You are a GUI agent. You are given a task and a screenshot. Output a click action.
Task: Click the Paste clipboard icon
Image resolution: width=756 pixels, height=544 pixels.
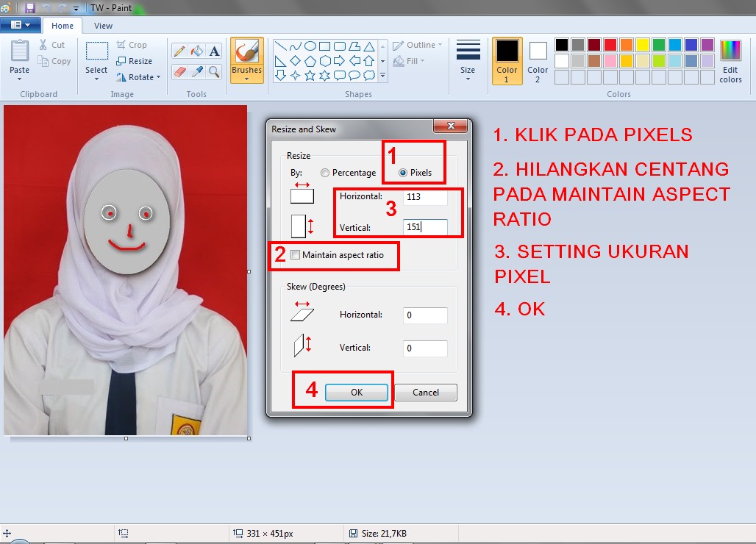(x=20, y=51)
